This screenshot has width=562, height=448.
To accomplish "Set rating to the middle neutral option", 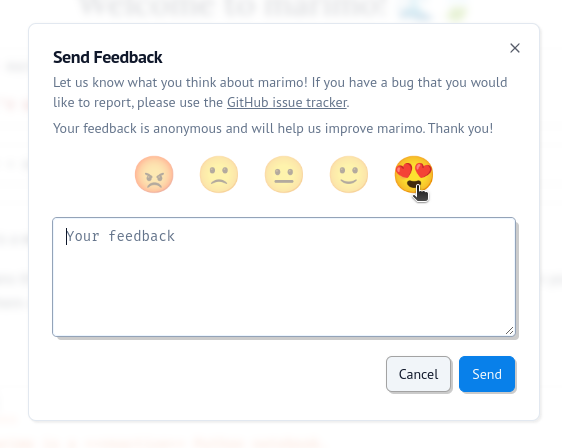I will click(x=284, y=175).
